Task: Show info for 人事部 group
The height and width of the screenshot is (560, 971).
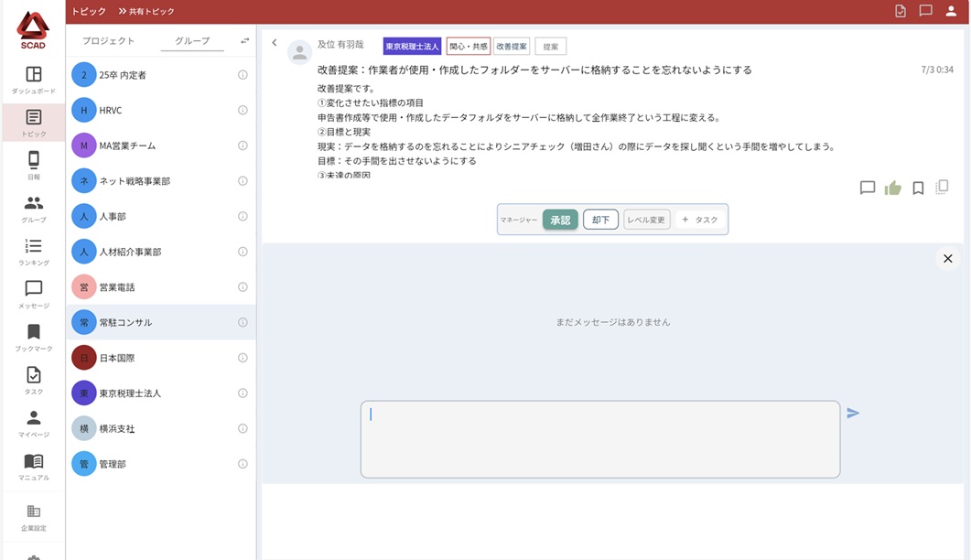Action: pyautogui.click(x=243, y=216)
